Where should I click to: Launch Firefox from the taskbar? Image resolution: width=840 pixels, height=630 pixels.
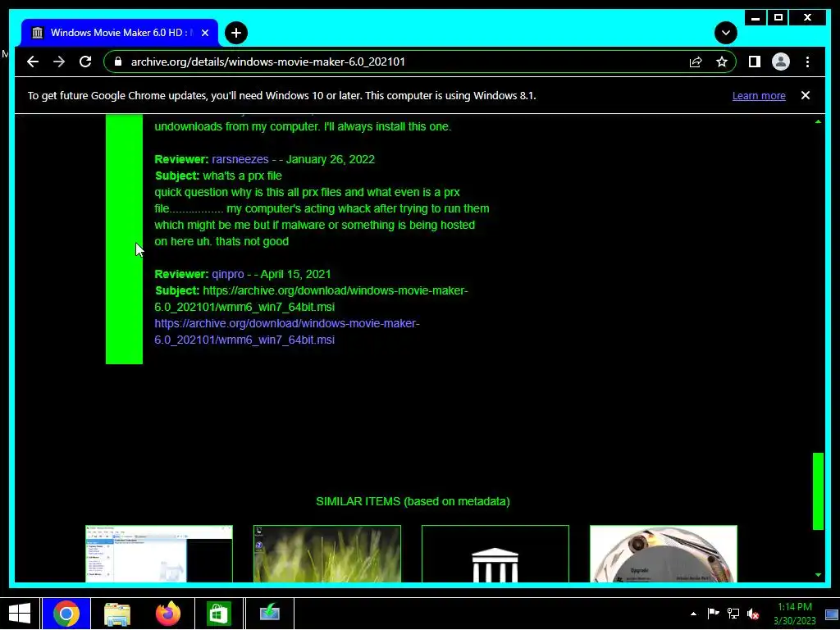pyautogui.click(x=167, y=614)
